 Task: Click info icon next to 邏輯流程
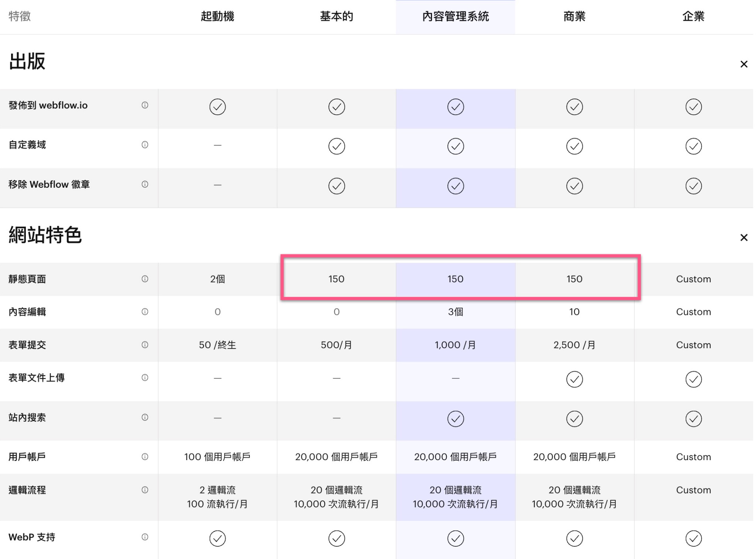click(145, 490)
